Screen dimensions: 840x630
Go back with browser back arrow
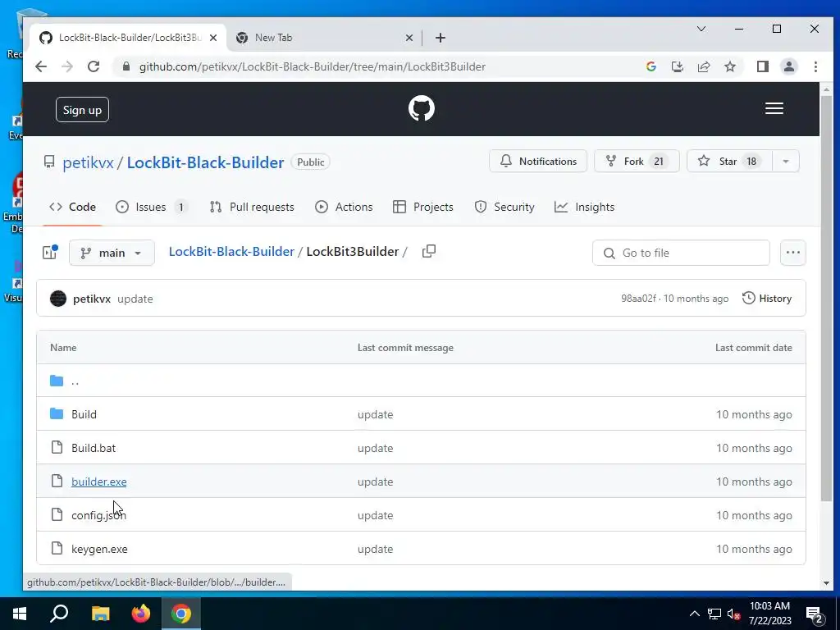click(41, 66)
